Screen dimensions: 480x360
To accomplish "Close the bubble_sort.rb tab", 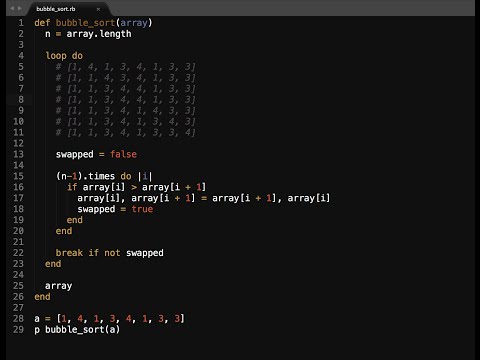I will 98,9.
